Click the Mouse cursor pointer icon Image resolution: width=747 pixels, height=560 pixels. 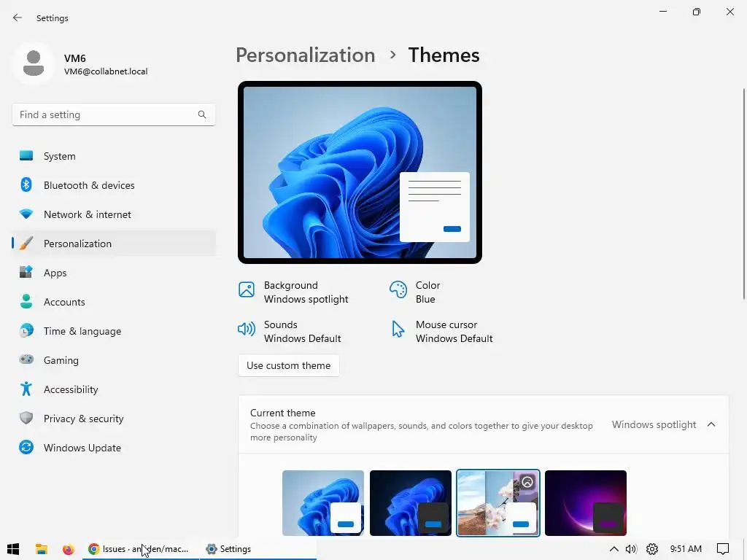398,329
